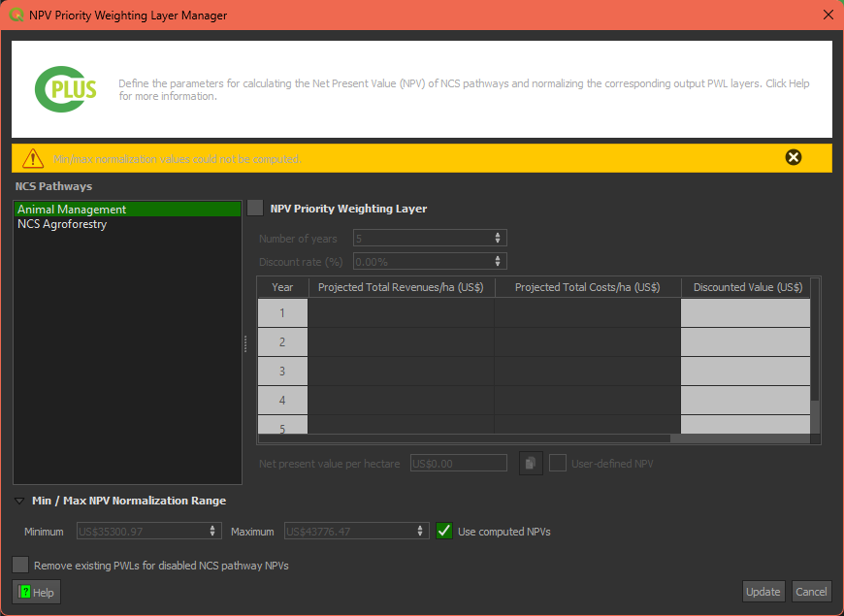
Task: Click the table vertical scrollbar
Action: 815,356
